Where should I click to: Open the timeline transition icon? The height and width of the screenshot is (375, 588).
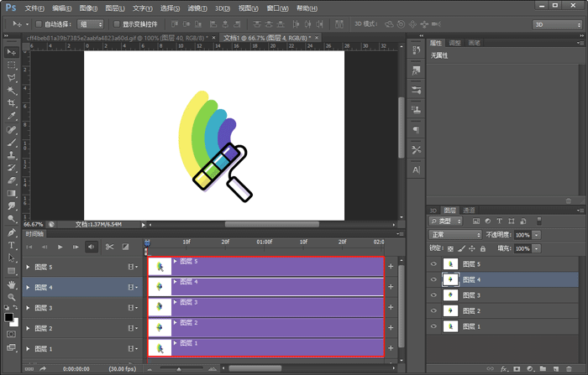coord(126,247)
